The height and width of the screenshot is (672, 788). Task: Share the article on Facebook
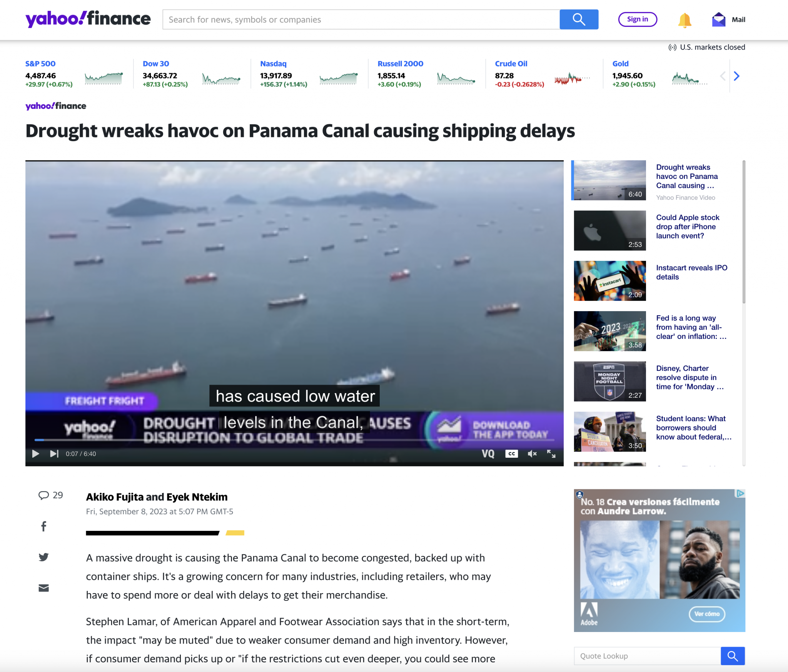(44, 526)
